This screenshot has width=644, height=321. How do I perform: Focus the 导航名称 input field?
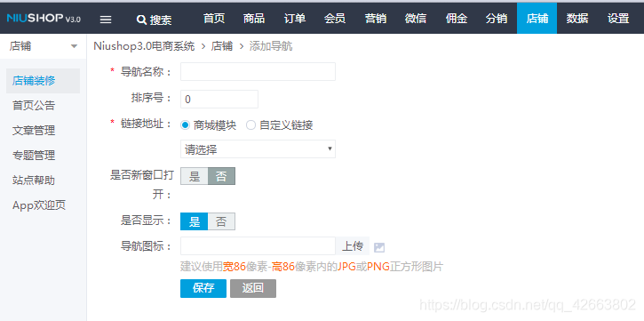(x=258, y=72)
